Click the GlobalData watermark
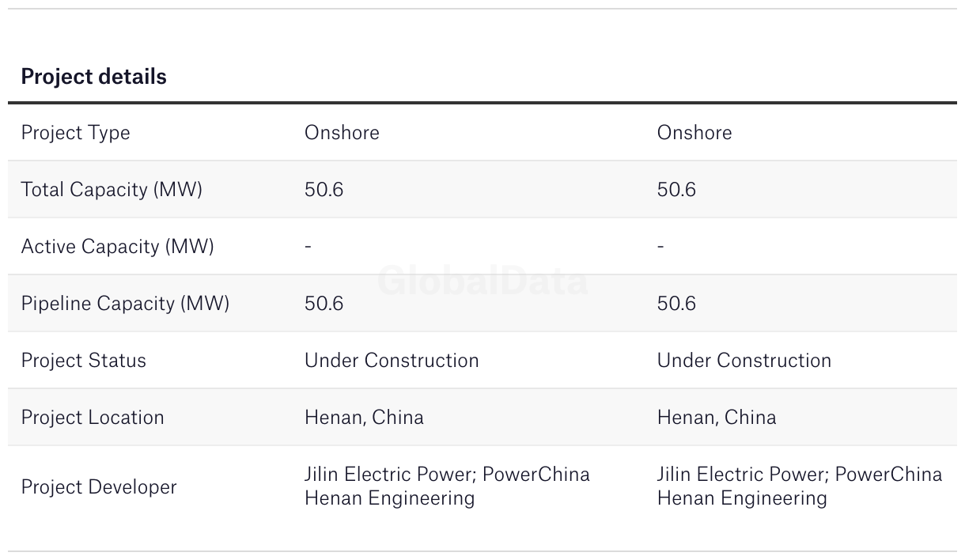The height and width of the screenshot is (560, 965). [483, 281]
